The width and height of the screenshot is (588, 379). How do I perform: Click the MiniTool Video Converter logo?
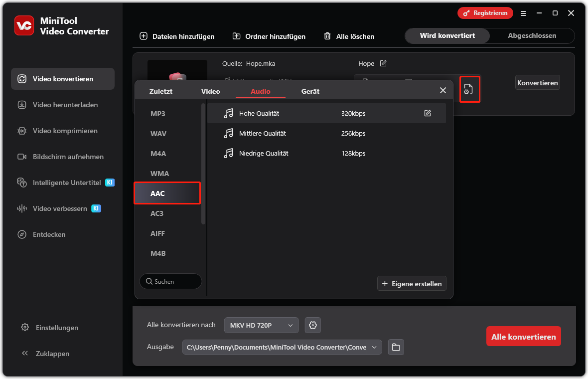24,25
